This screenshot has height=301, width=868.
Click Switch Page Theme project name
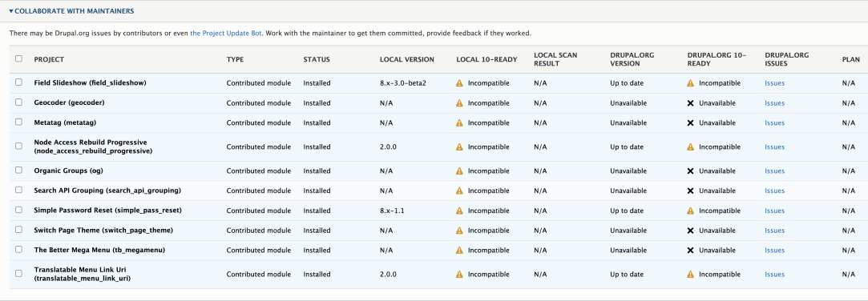[x=103, y=231]
